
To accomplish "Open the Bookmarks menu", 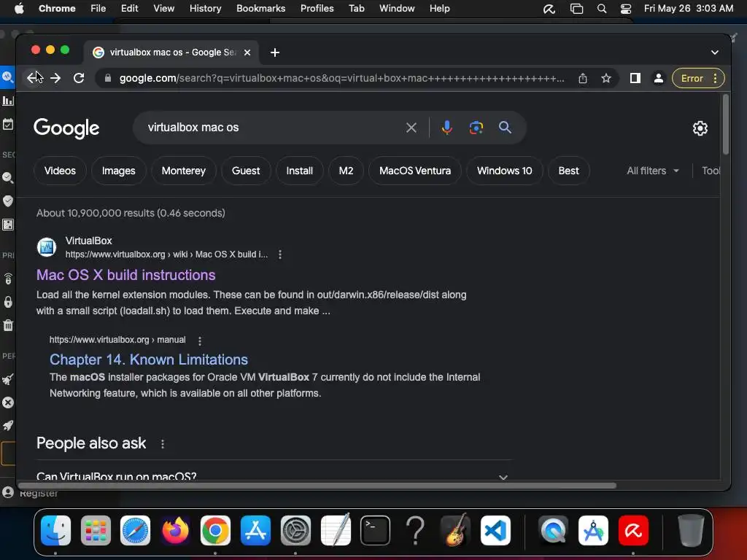I will tap(260, 9).
